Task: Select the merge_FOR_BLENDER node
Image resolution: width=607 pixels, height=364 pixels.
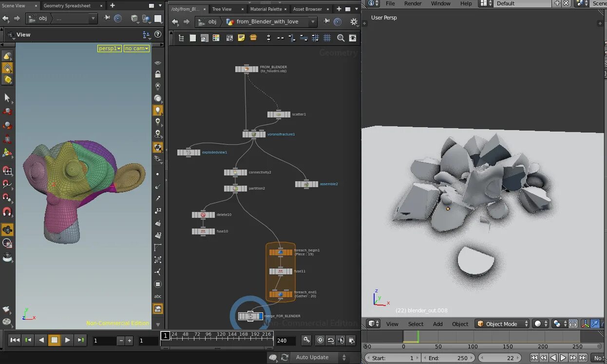Action: pyautogui.click(x=250, y=316)
